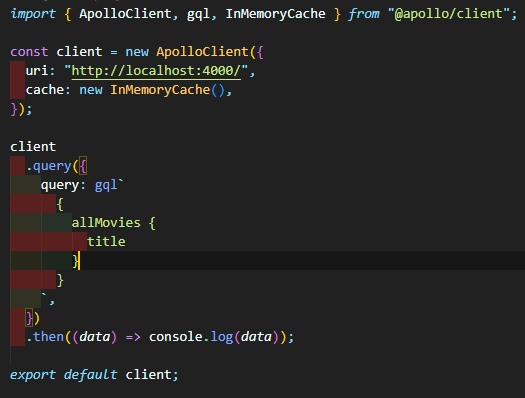The width and height of the screenshot is (525, 398).
Task: Click new ApolloClient constructor call
Action: point(186,52)
